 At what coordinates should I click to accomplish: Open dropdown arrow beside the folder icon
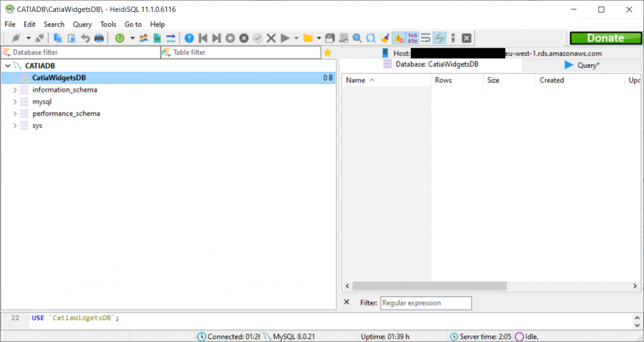pos(319,38)
